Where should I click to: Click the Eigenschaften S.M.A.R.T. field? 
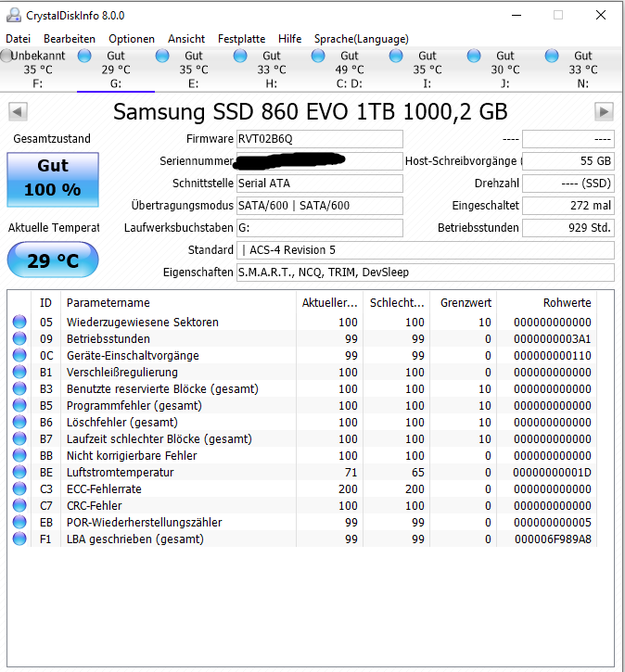(426, 273)
